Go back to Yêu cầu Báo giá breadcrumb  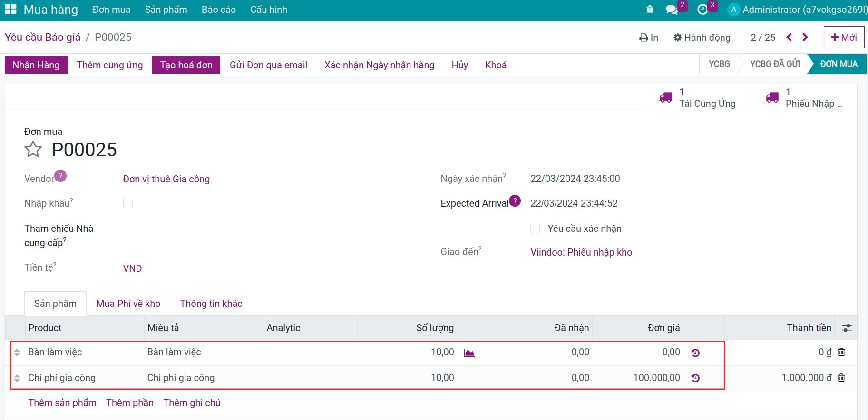(x=43, y=37)
